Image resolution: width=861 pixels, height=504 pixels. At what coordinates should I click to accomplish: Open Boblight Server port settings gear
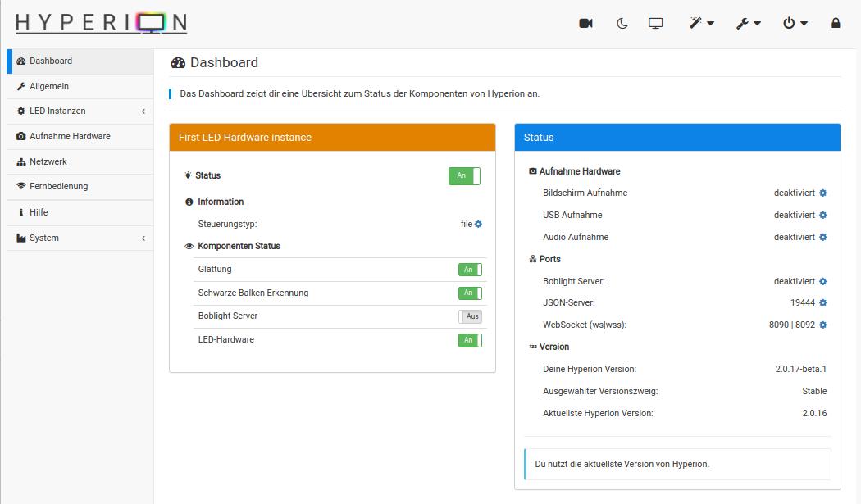point(822,281)
